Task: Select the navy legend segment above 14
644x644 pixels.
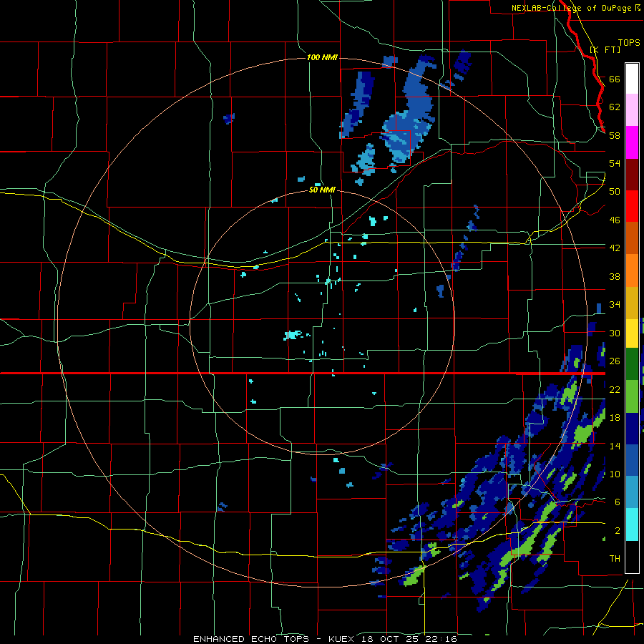Action: point(632,429)
